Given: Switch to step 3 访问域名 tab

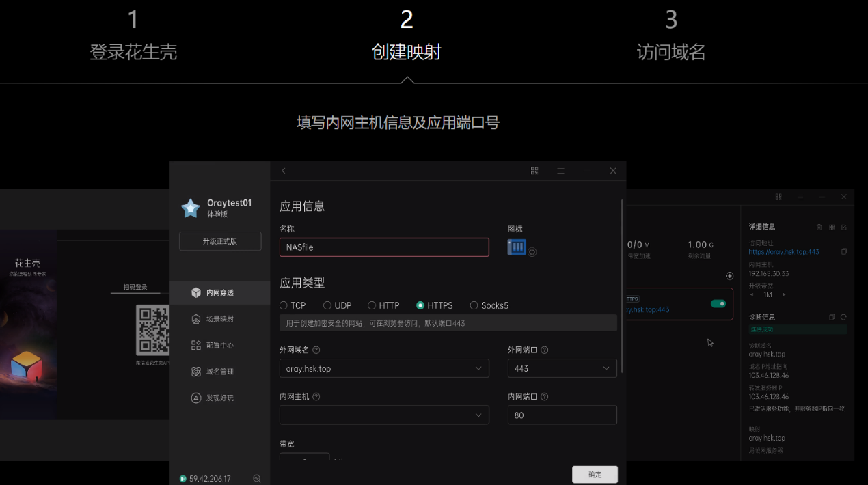Looking at the screenshot, I should [x=671, y=36].
